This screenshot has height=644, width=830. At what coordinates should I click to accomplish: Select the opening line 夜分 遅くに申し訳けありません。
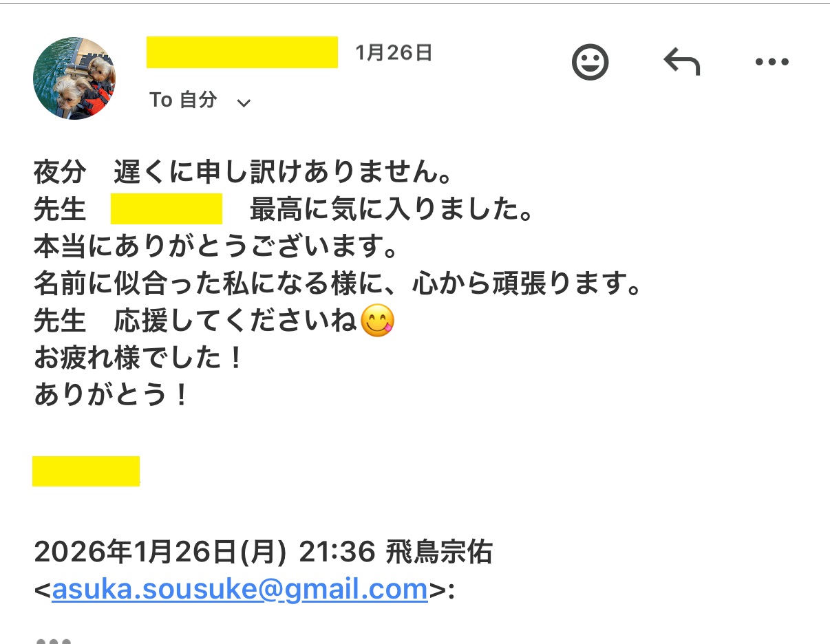(x=244, y=173)
